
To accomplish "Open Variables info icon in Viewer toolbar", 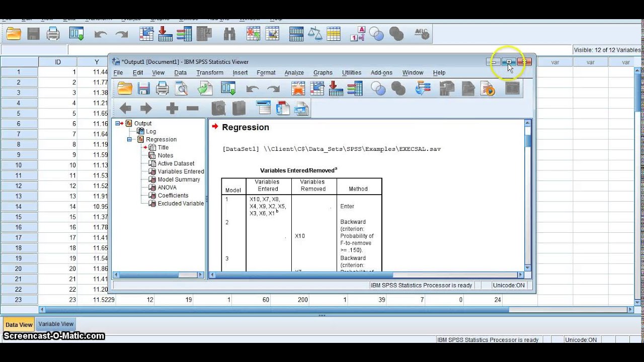I will coord(355,88).
